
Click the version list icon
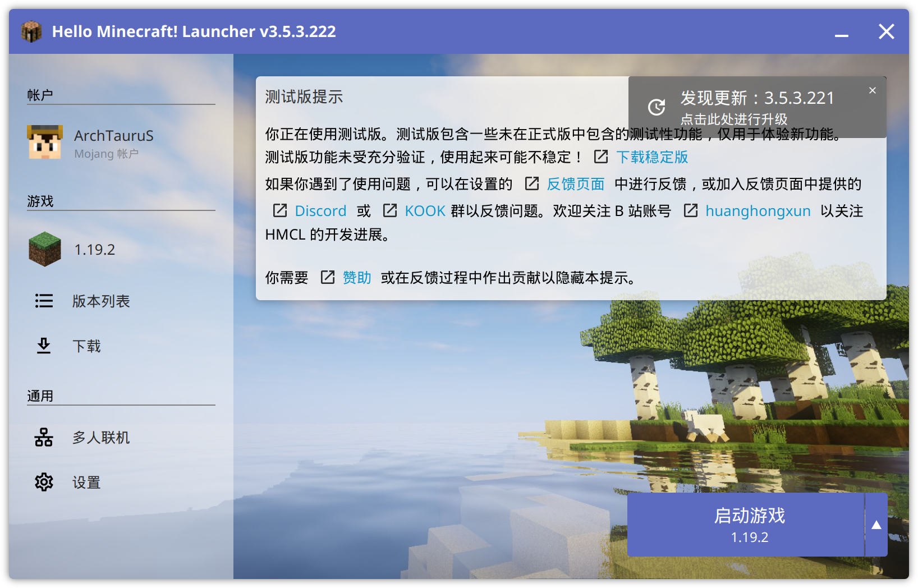tap(44, 301)
